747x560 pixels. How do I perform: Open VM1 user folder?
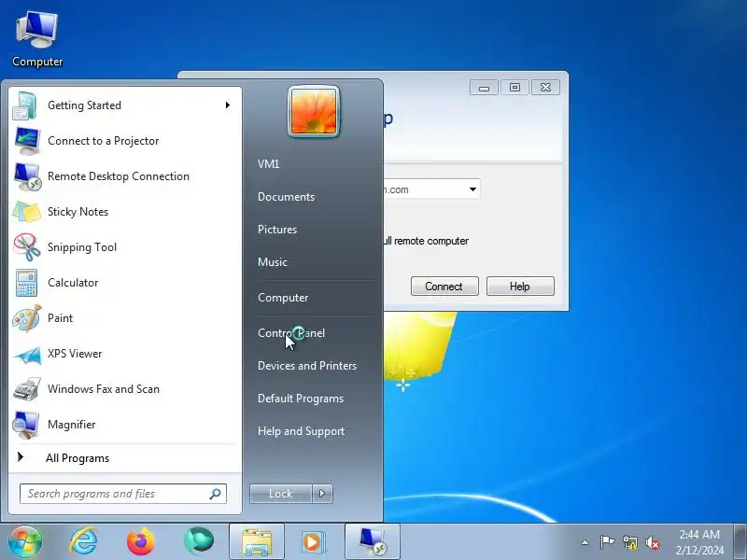pyautogui.click(x=269, y=164)
